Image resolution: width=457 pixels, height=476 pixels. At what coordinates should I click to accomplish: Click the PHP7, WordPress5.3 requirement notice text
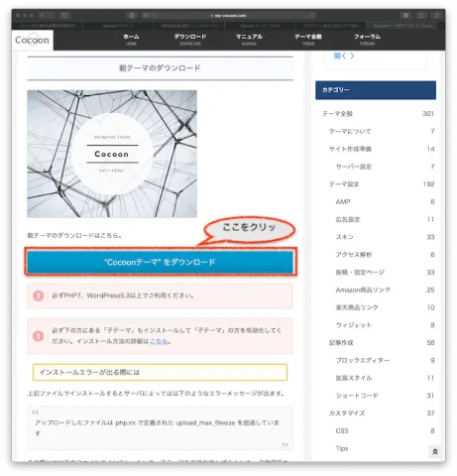(x=123, y=296)
